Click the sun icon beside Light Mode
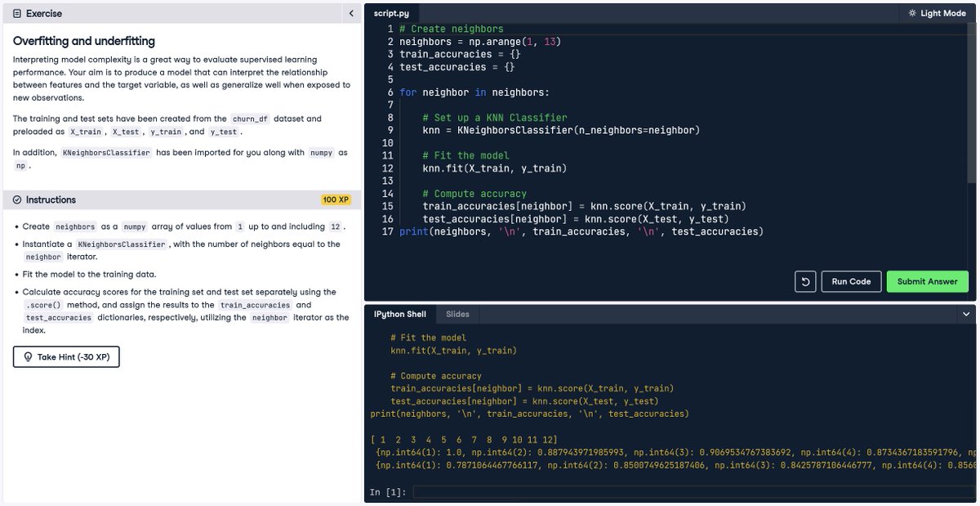The image size is (980, 506). (x=911, y=13)
